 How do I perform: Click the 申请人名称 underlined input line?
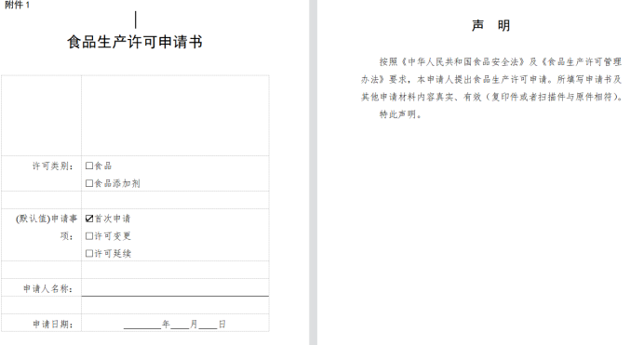[x=175, y=288]
